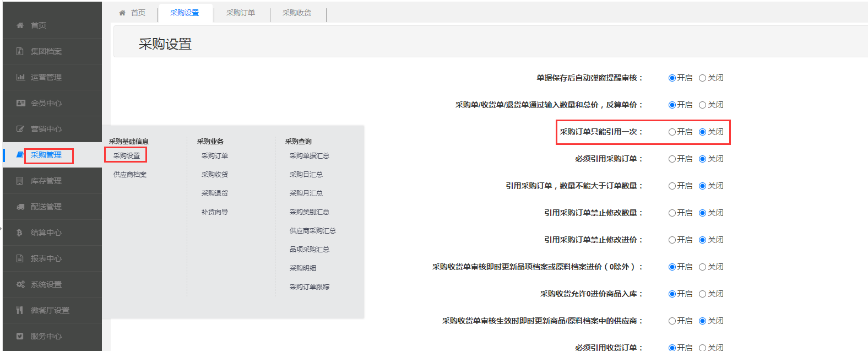Expand the 库存管理 sidebar menu
Viewport: 868px width, 351px height.
46,181
